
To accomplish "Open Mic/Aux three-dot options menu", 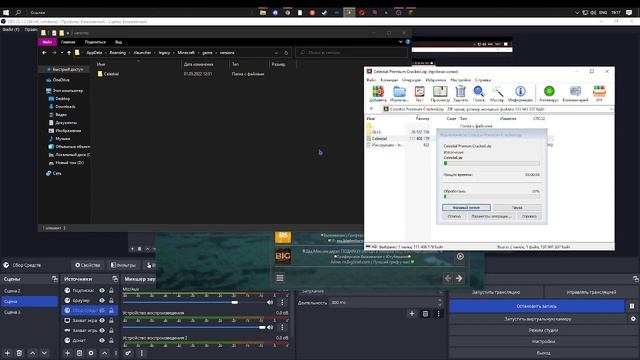I will (x=282, y=302).
